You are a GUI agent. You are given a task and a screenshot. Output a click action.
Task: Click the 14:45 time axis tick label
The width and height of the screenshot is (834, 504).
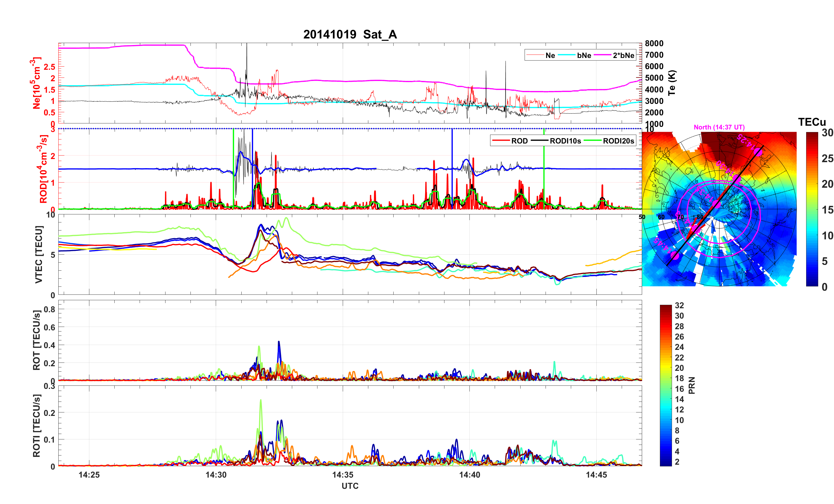[x=596, y=474]
